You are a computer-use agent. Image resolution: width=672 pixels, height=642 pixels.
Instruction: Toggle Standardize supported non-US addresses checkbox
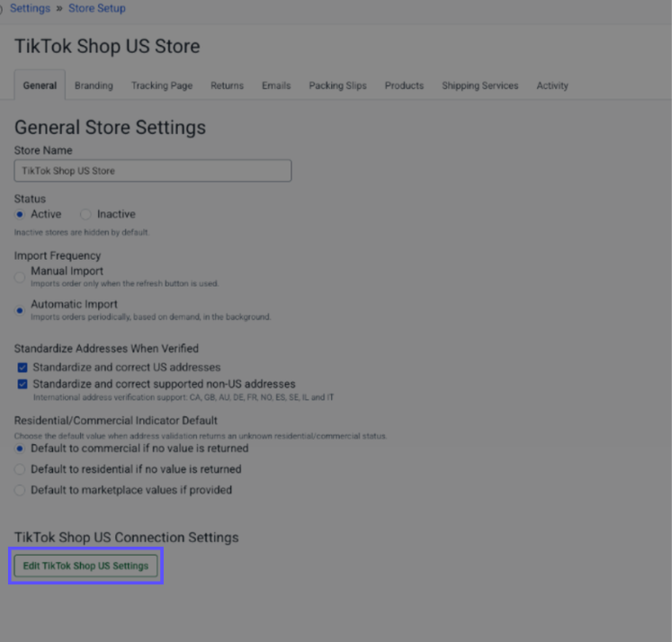click(22, 384)
